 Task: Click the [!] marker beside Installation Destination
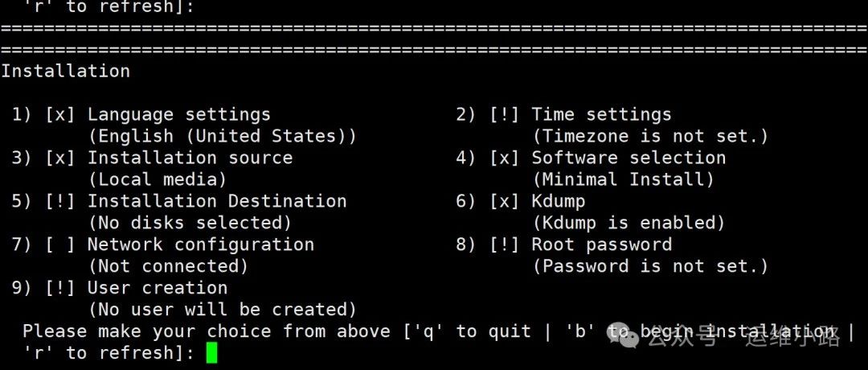click(59, 201)
